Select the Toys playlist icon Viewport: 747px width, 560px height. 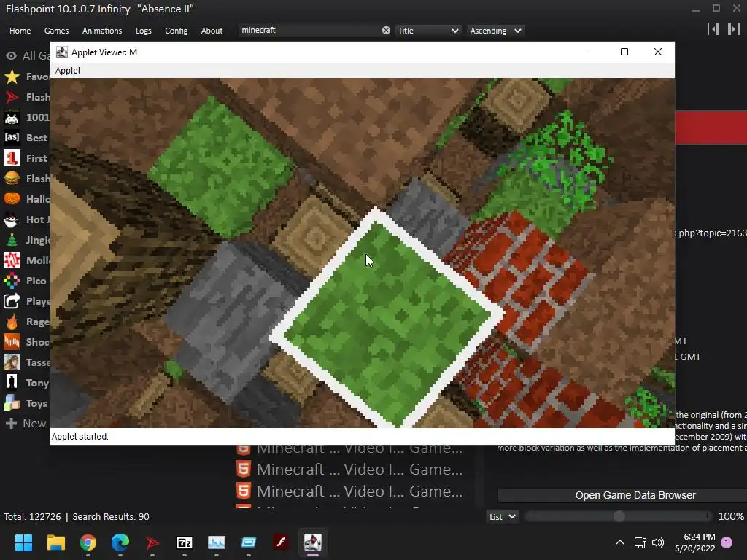pos(12,403)
